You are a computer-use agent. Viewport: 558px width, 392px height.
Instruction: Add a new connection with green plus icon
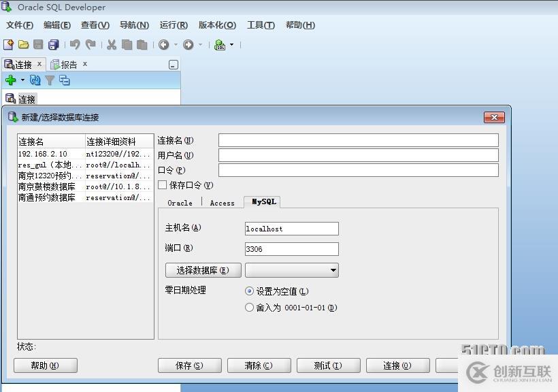(x=10, y=80)
